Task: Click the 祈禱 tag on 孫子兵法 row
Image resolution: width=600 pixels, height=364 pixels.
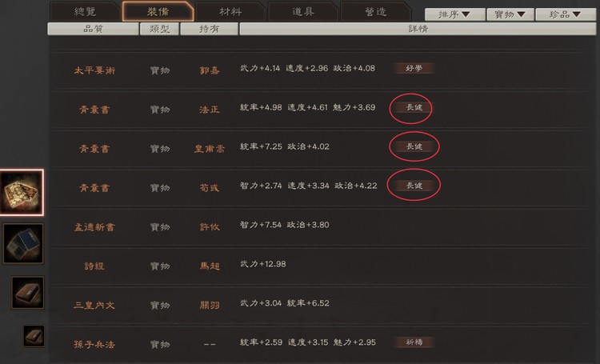Action: pos(414,342)
